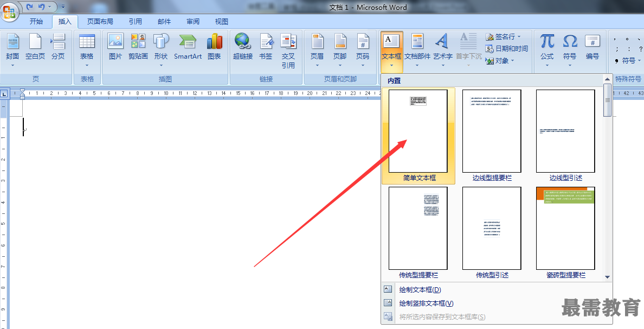This screenshot has height=329, width=644.
Task: Switch to the 开始 tab
Action: (x=36, y=21)
